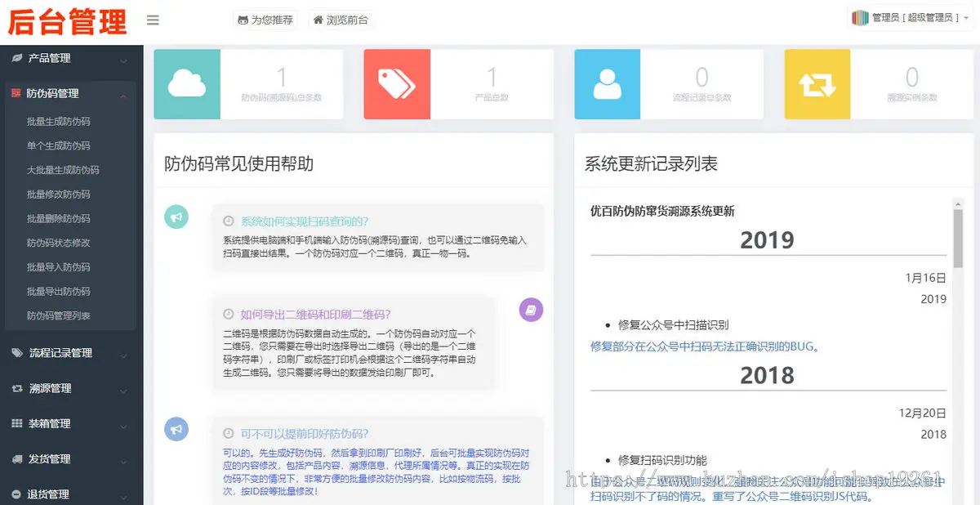The height and width of the screenshot is (505, 980).
Task: Click the grid icon beside 装箱管理
Action: 17,423
